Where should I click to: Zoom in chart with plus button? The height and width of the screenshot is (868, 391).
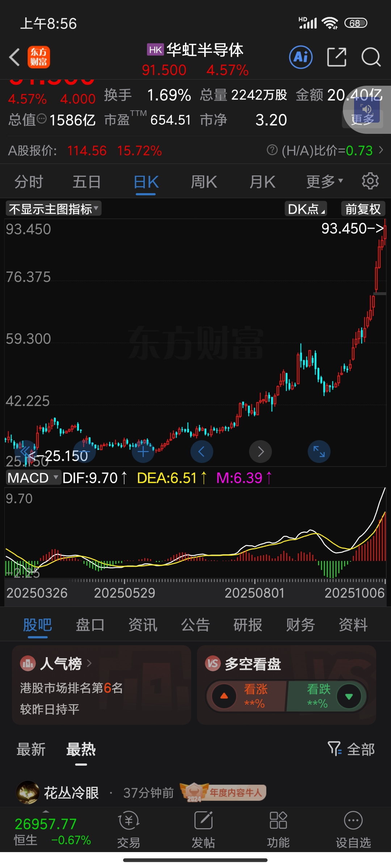143,452
